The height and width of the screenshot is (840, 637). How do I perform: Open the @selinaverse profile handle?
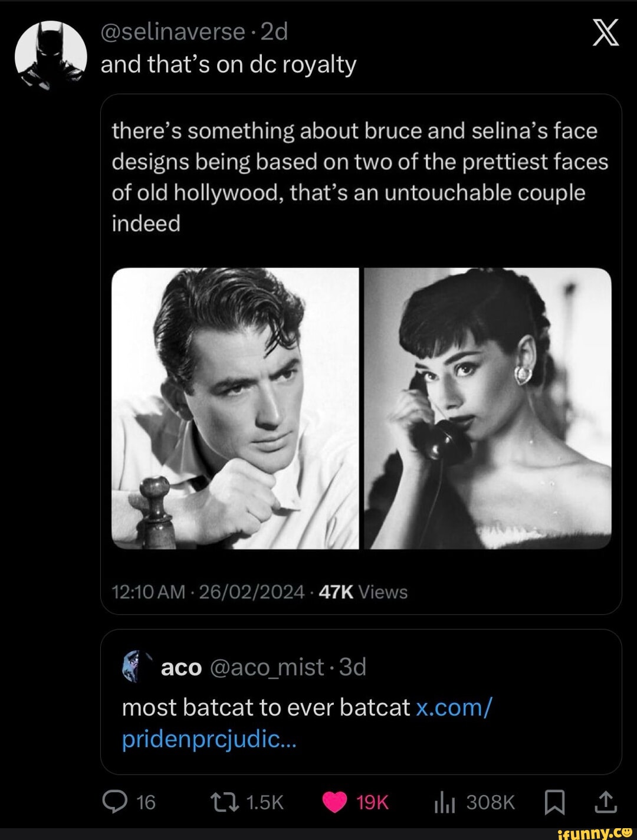point(173,32)
